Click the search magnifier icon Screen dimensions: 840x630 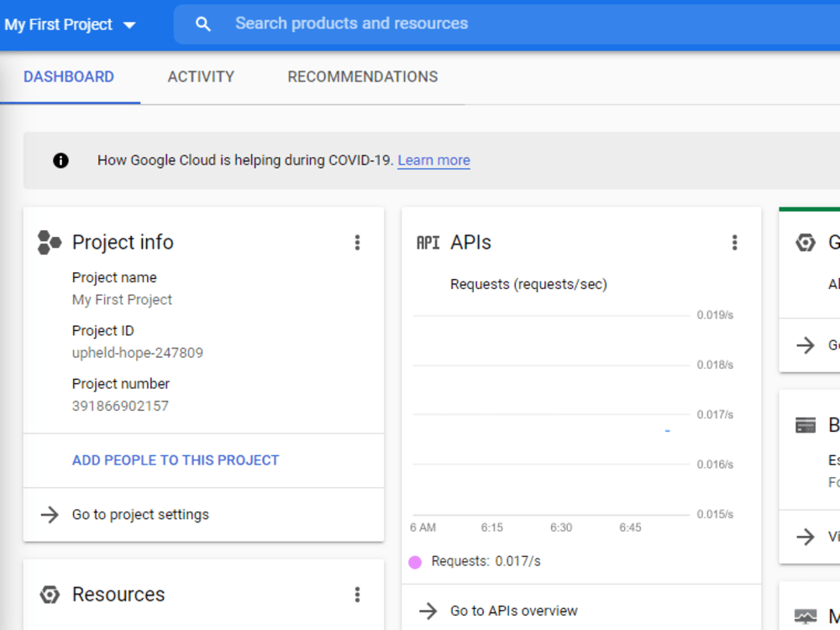coord(202,24)
